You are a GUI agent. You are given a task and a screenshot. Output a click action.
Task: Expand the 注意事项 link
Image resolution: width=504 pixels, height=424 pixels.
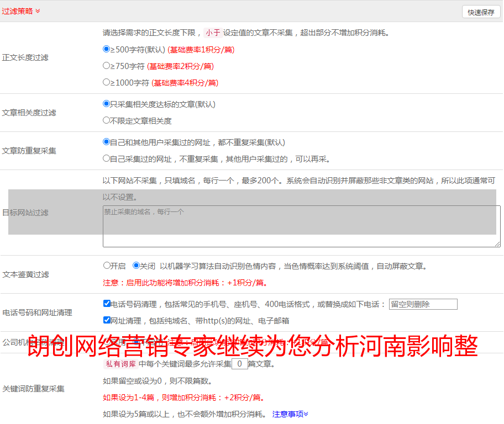point(290,414)
